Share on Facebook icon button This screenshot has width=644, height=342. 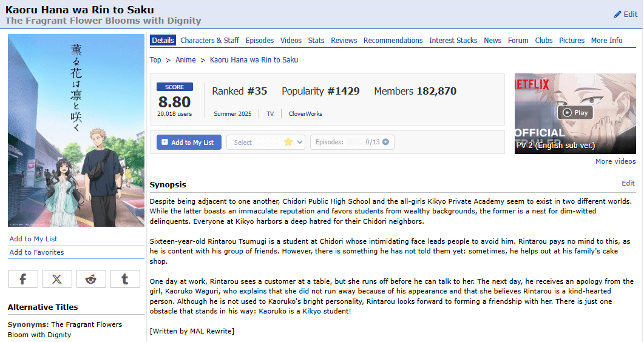coord(23,279)
